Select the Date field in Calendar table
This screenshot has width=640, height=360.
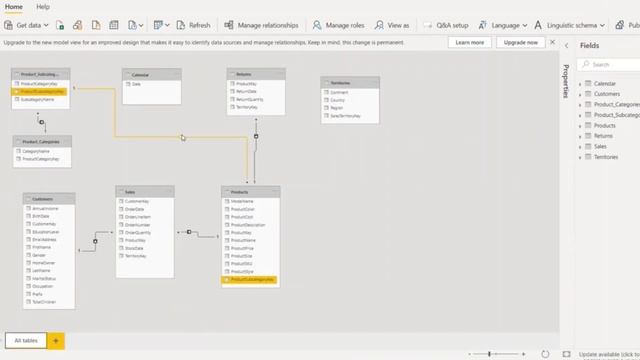136,84
